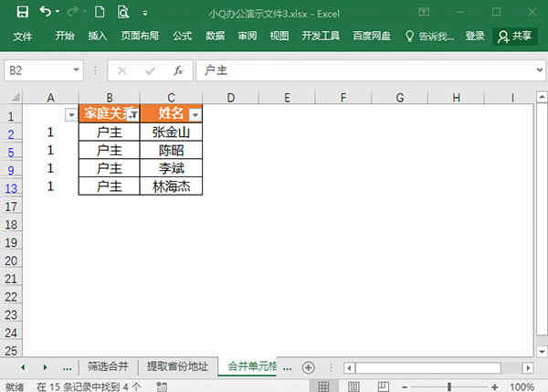
Task: Open the 数据 ribbon tab
Action: tap(215, 36)
